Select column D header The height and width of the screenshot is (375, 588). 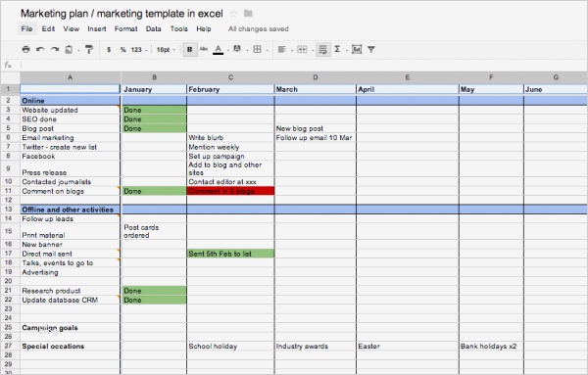(315, 77)
